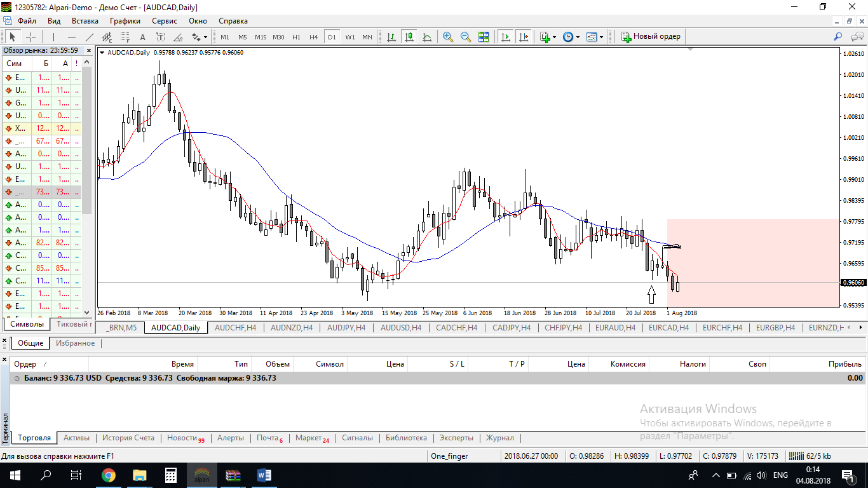Toggle candlestick chart display mode
Screen dimensions: 868x488
[x=409, y=37]
